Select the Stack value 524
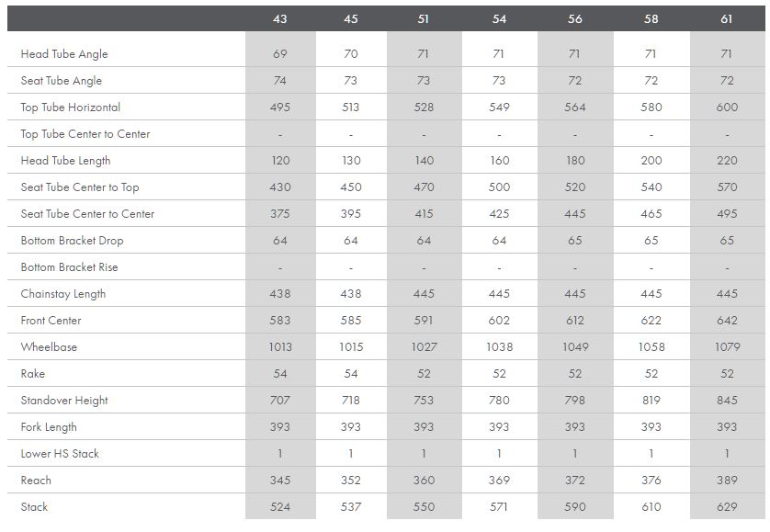The width and height of the screenshot is (770, 532). (280, 507)
